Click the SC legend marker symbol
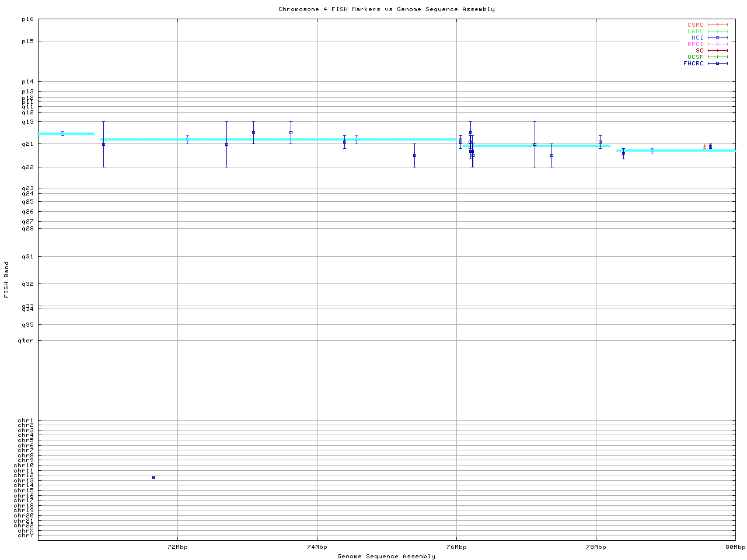 [x=717, y=51]
